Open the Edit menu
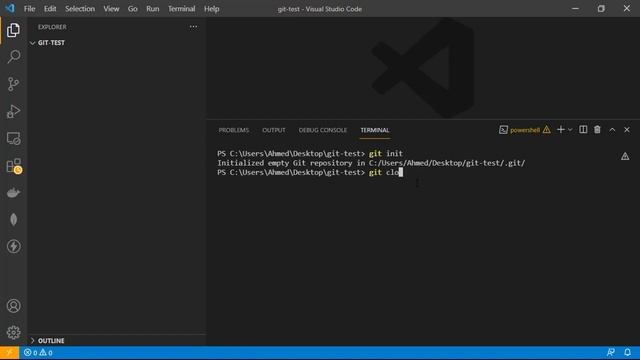 tap(50, 9)
